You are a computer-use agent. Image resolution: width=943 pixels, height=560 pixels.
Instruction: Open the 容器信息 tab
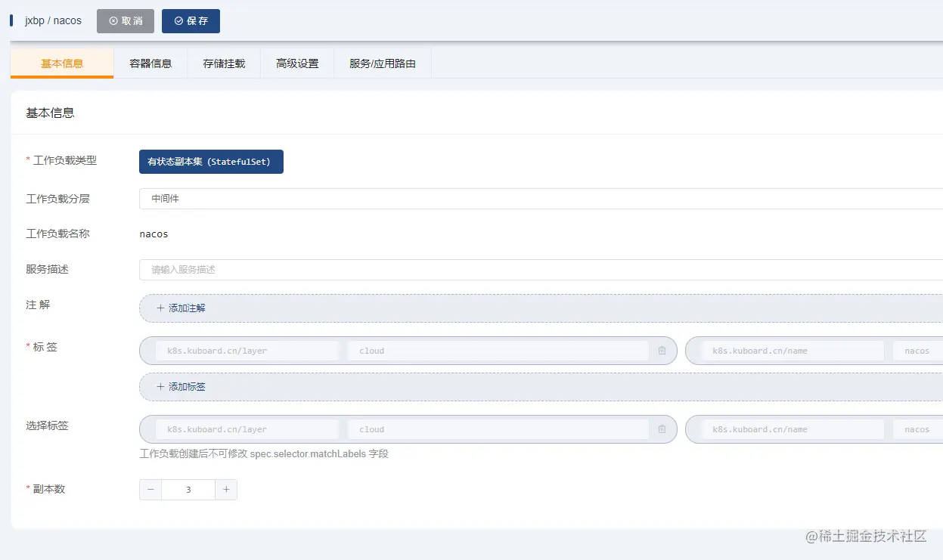pos(150,63)
